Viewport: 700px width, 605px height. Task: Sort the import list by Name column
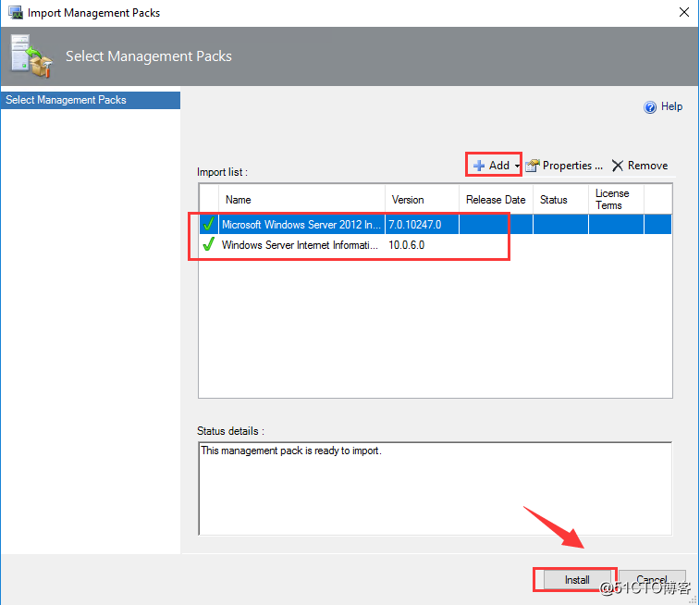coord(301,200)
